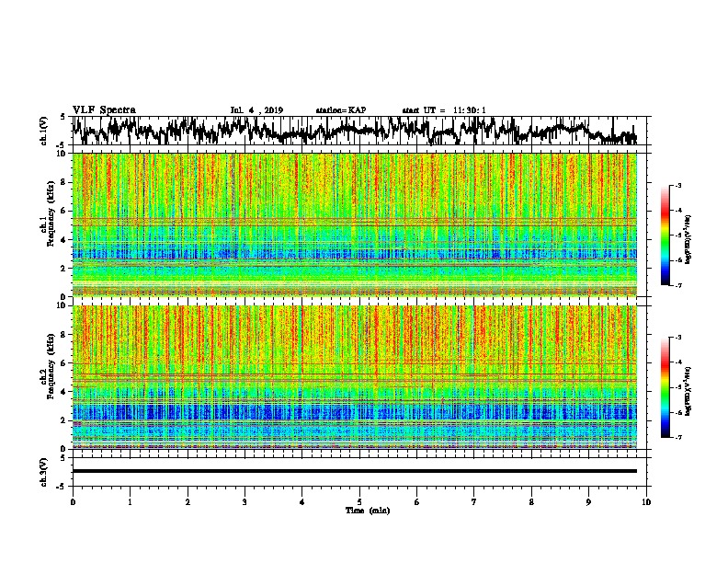Image resolution: width=728 pixels, height=563 pixels.
Task: Click the lower color bar's log(PSD) label
Action: [688, 391]
